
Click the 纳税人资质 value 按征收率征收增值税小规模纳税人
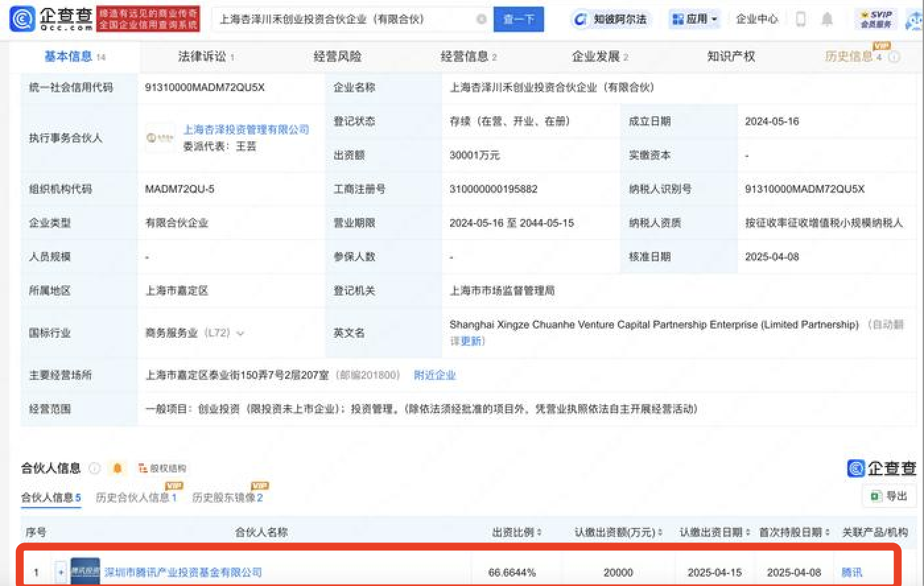(x=824, y=223)
